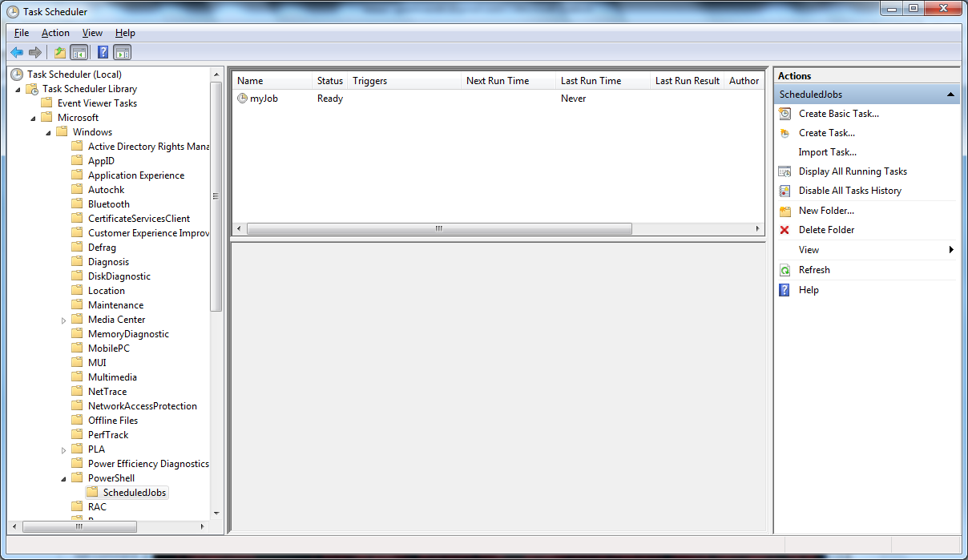Open the File menu
Viewport: 968px width, 560px height.
pyautogui.click(x=22, y=33)
